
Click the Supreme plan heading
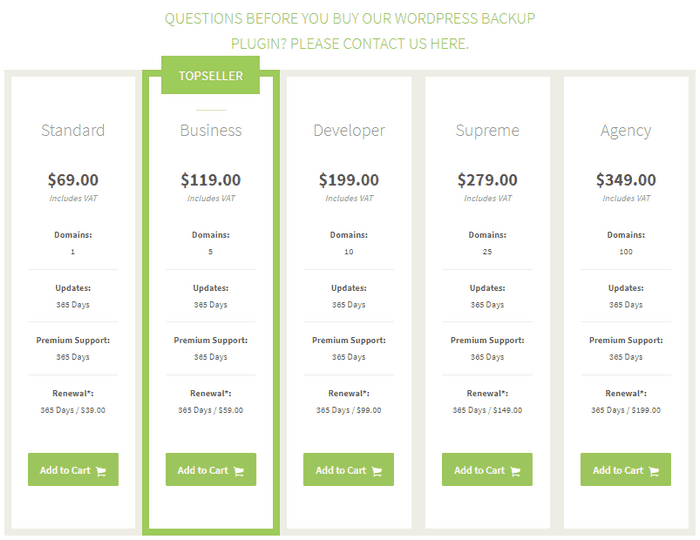click(x=487, y=131)
